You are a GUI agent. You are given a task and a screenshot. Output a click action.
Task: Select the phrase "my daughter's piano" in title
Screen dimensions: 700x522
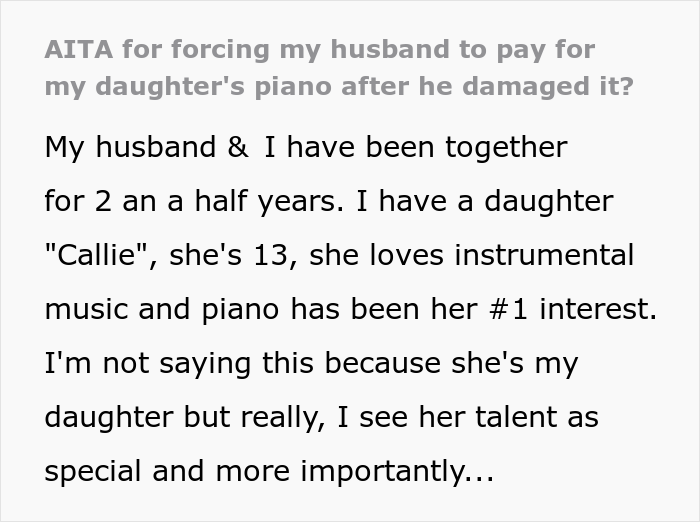[188, 87]
